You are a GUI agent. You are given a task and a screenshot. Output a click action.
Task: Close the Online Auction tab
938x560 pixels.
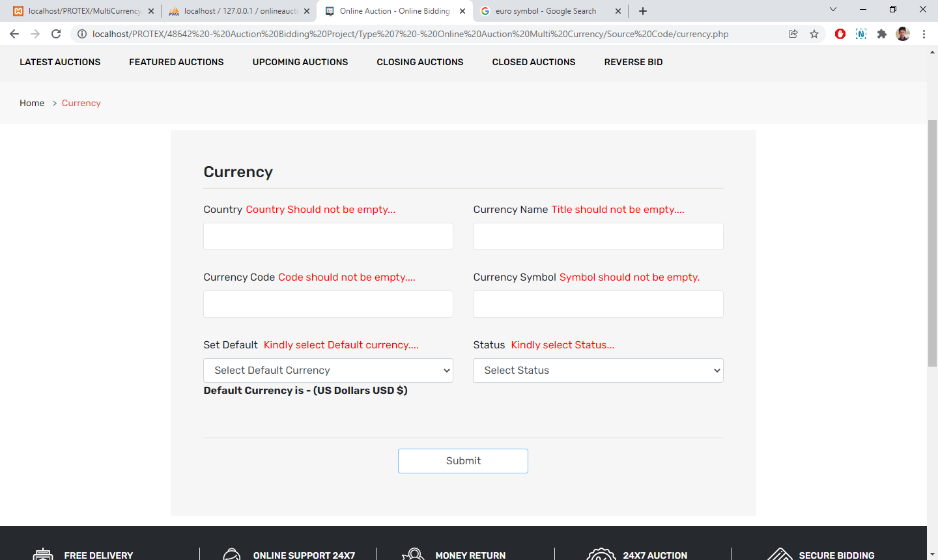point(462,11)
